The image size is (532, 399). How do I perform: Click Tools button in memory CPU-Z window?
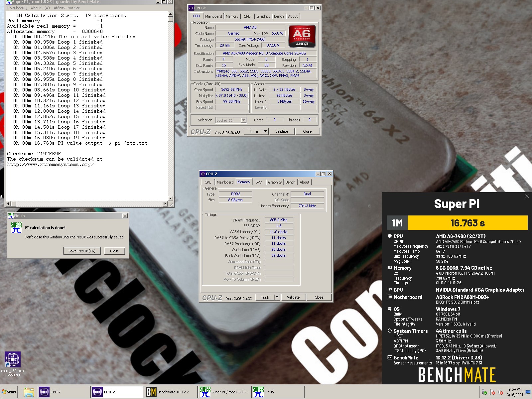coord(265,297)
